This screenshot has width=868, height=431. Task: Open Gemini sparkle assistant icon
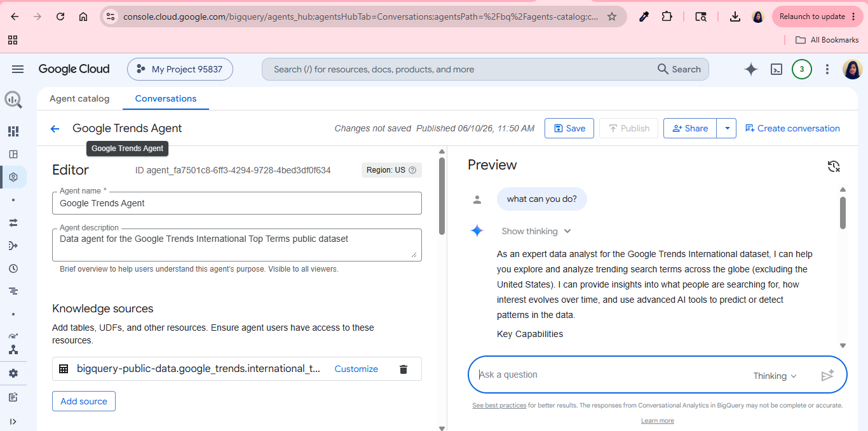coord(751,69)
